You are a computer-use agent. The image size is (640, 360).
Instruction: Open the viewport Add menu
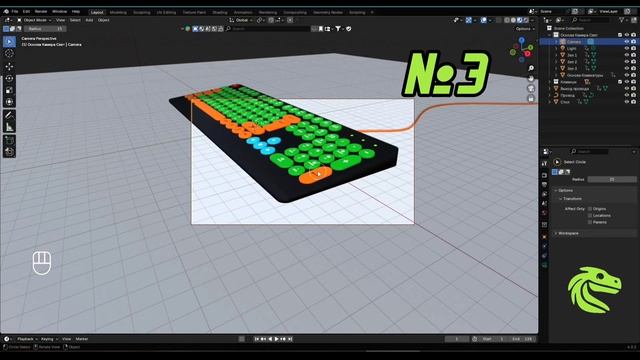(x=89, y=20)
